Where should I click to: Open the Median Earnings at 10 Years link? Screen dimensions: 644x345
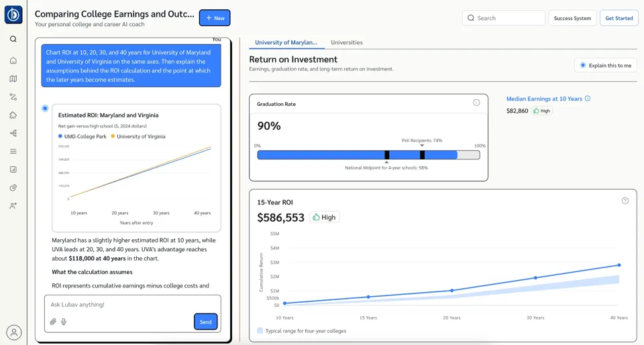click(x=544, y=99)
